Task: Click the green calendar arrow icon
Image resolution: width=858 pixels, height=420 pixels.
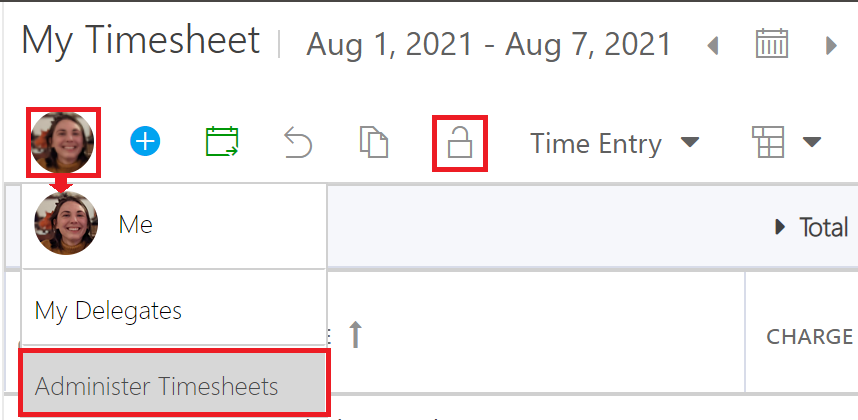Action: tap(222, 142)
